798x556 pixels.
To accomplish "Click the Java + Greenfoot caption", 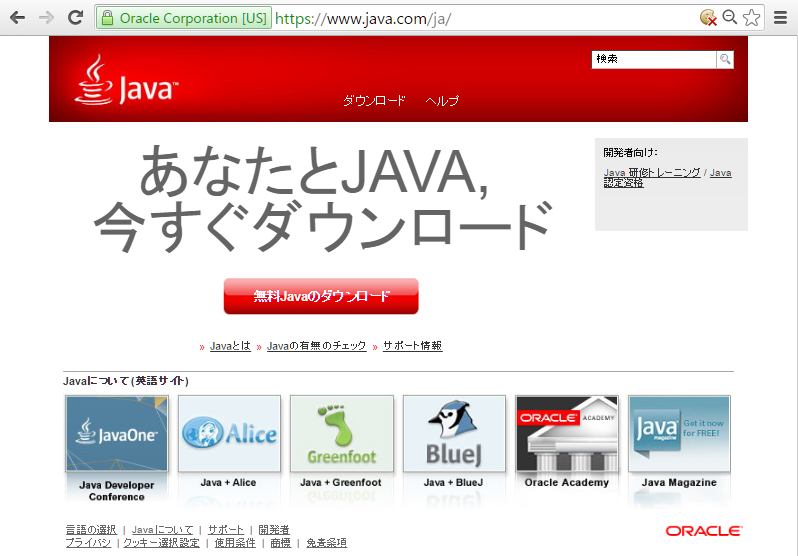I will point(340,483).
